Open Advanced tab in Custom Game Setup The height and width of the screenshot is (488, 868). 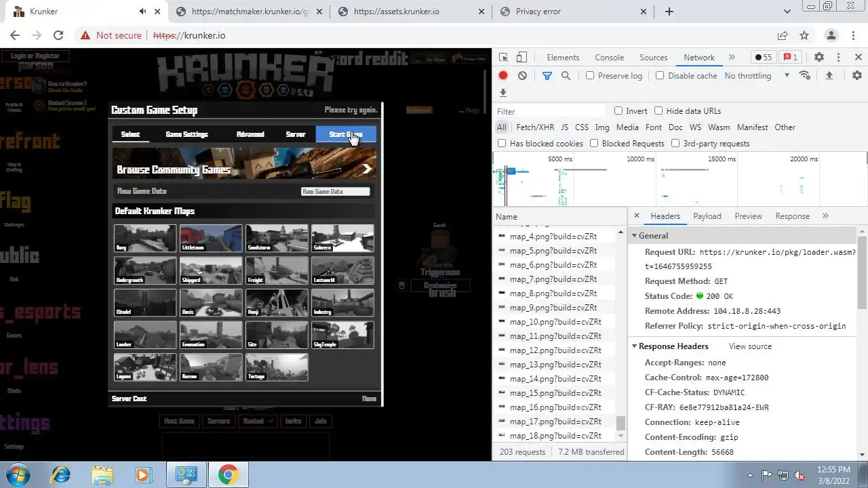[x=250, y=134]
